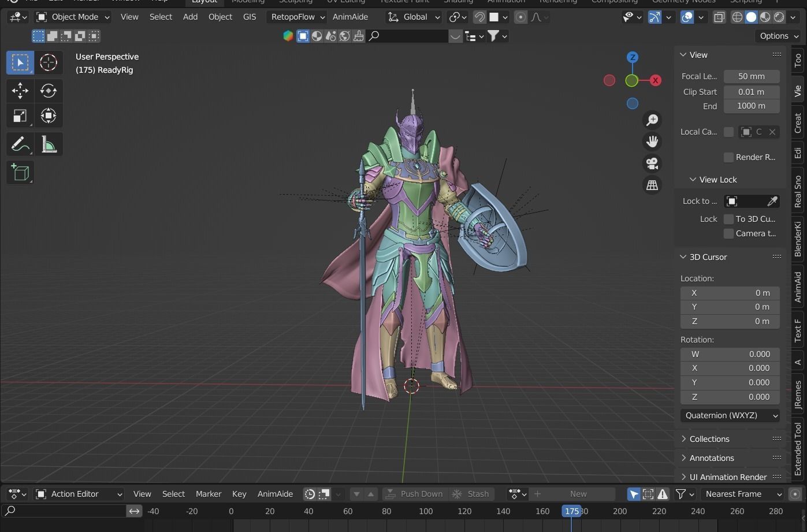Set selection mode to Intersect icon
This screenshot has height=532, width=807.
point(94,36)
